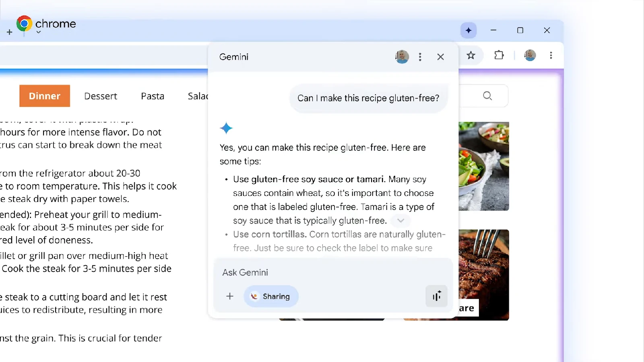The image size is (644, 362).
Task: Open the salad bowl thumbnail
Action: [484, 166]
